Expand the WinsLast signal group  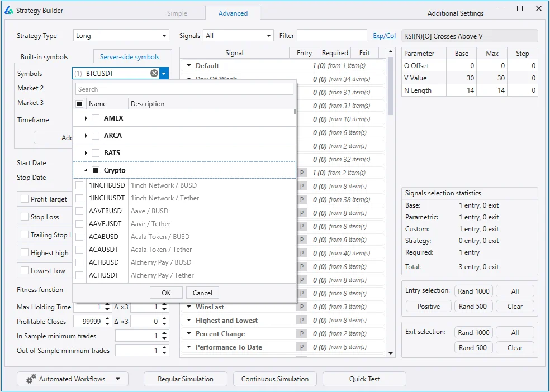coord(189,307)
